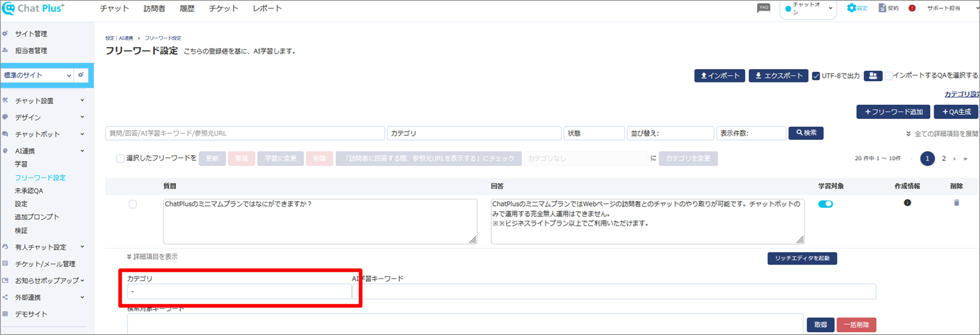The width and height of the screenshot is (980, 335).
Task: Open 未承認QA in the sidebar
Action: (29, 191)
